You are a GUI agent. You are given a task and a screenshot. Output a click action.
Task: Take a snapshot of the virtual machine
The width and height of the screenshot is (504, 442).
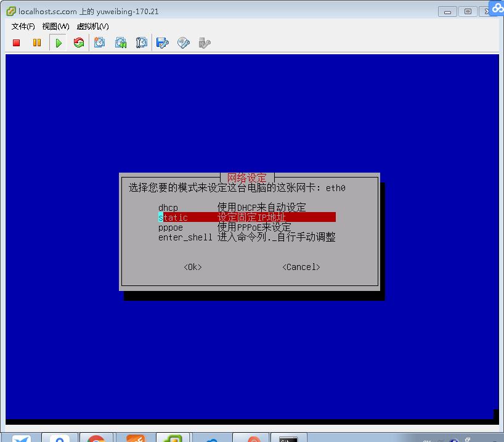[99, 43]
